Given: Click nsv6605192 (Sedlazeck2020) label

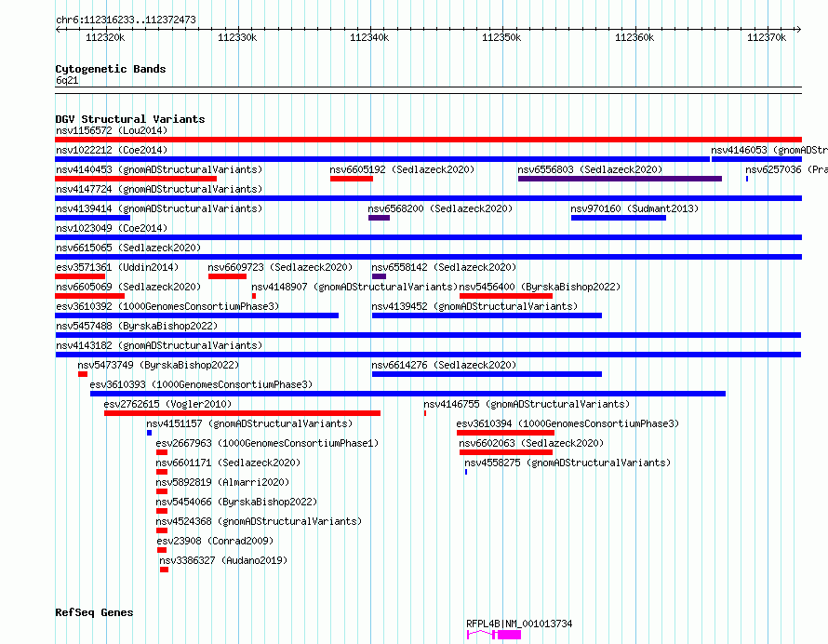Looking at the screenshot, I should pyautogui.click(x=402, y=169).
